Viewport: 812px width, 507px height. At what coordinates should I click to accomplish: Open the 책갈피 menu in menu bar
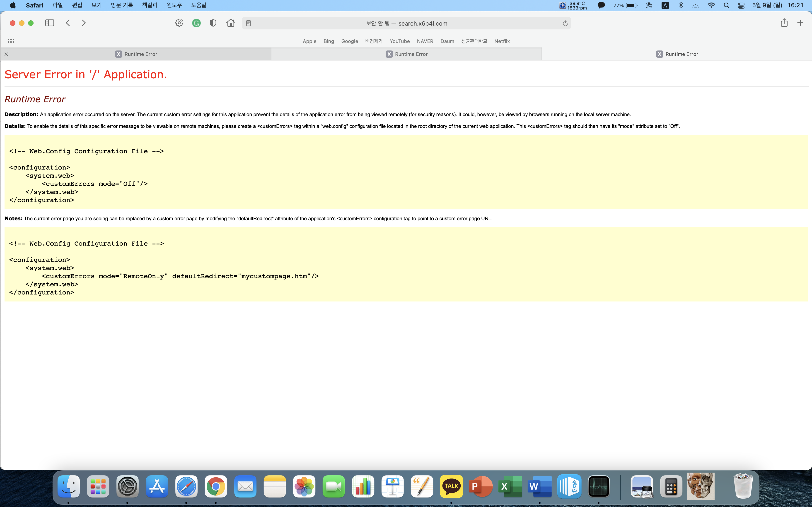pos(150,5)
